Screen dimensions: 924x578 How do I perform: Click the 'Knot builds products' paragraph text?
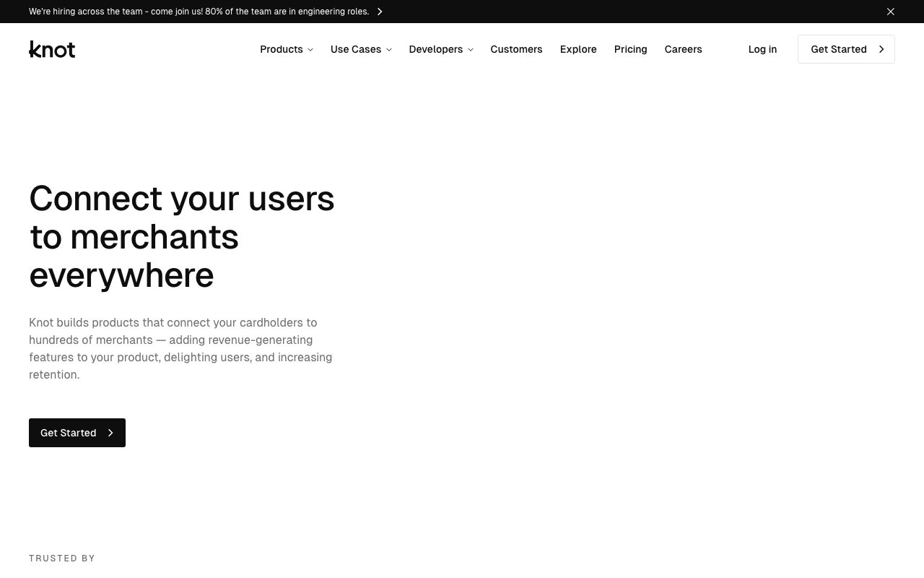(180, 348)
